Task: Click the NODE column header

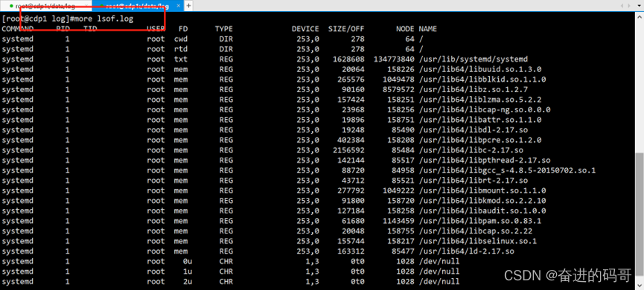Action: tap(405, 29)
